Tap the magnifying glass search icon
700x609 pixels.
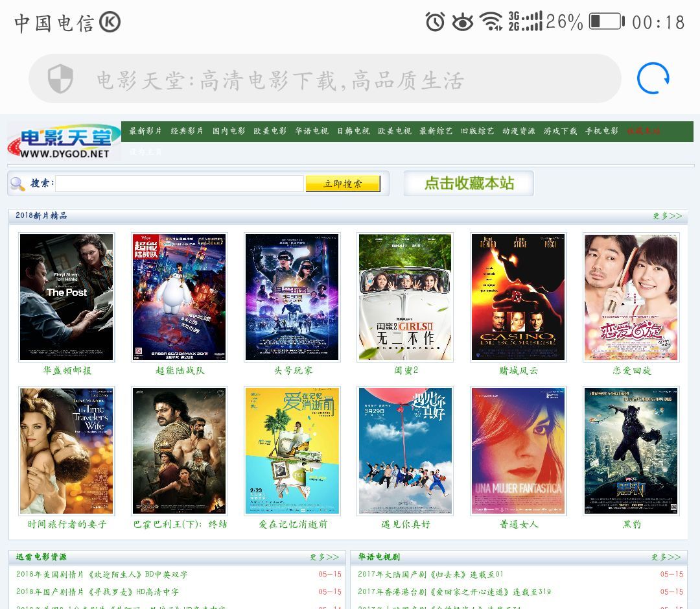[x=17, y=183]
